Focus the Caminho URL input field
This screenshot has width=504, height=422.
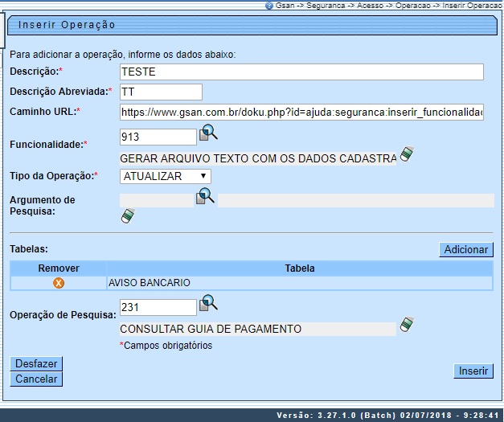[x=301, y=112]
